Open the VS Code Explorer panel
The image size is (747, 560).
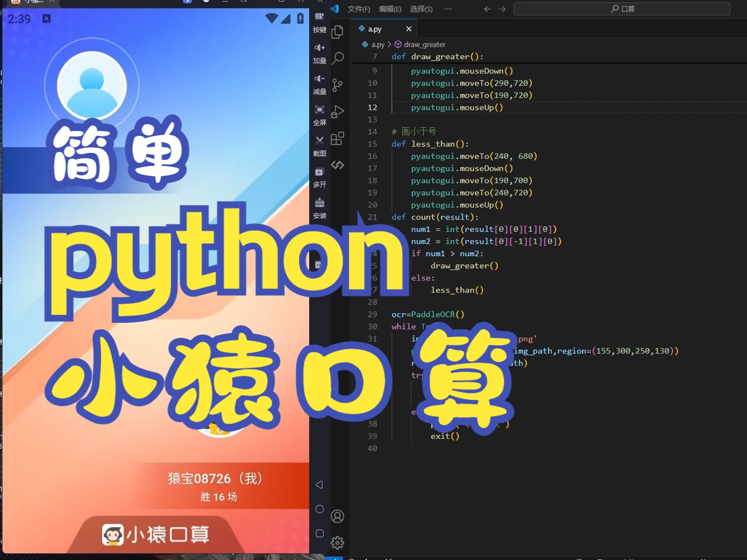(x=338, y=32)
